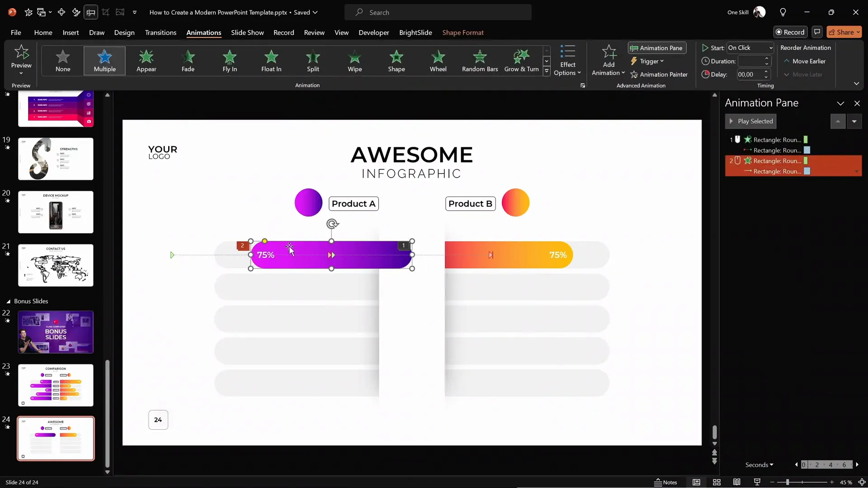
Task: Open the Seconds zoom dropdown
Action: (759, 465)
